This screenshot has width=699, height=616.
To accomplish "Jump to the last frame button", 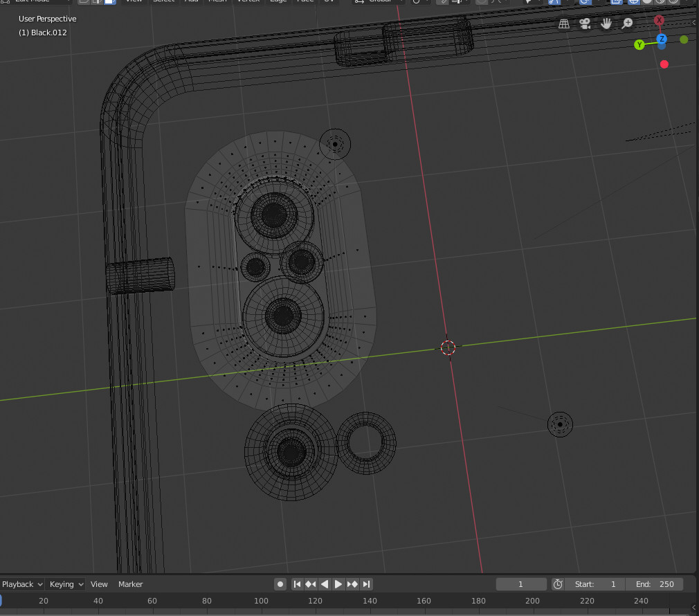I will [366, 583].
